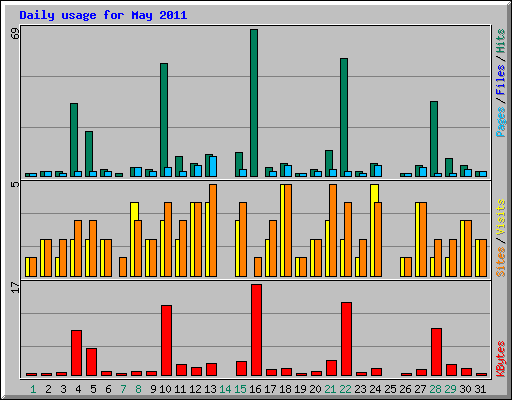
Task: Click the cyan Pages bar for day 13
Action: pyautogui.click(x=213, y=167)
